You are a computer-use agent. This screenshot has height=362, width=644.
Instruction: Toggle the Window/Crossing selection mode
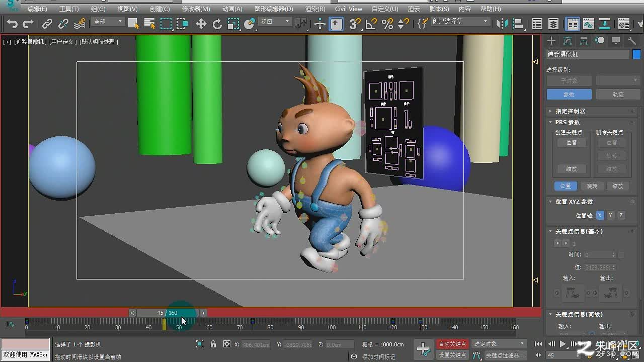(x=182, y=24)
